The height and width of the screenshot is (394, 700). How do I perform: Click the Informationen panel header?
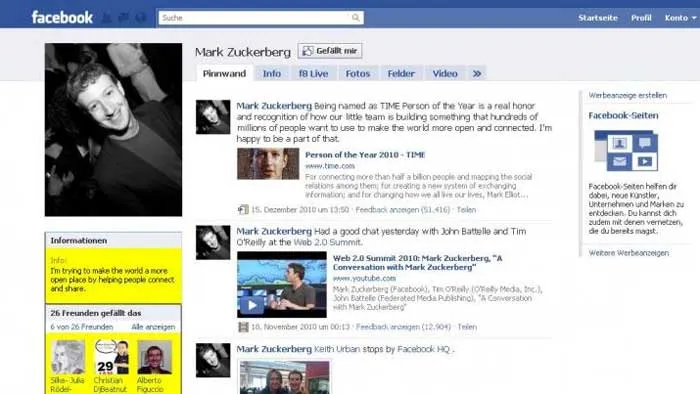tap(113, 241)
